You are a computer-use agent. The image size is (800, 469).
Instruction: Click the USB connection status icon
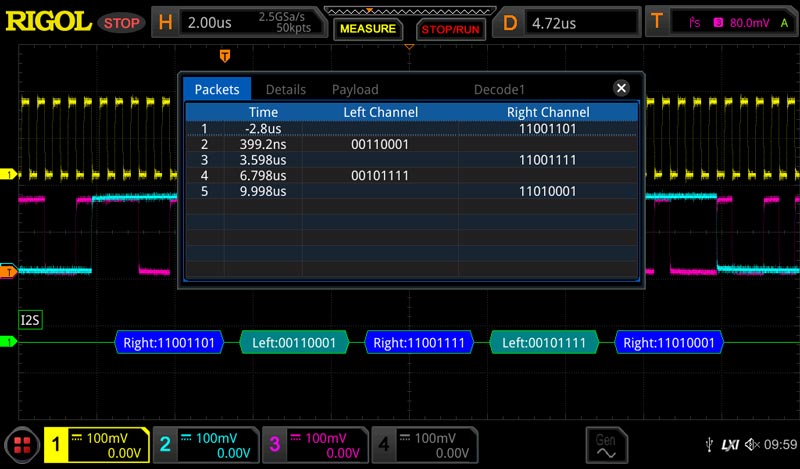tap(708, 444)
